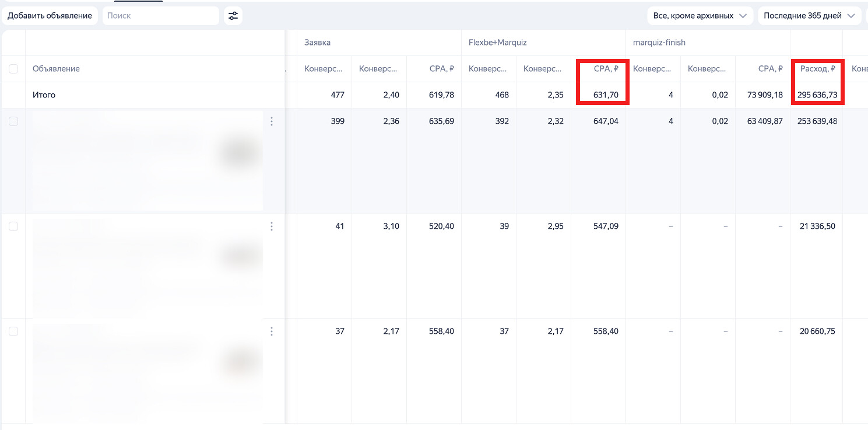
Task: Select expense cell 253 639,48
Action: coord(817,121)
